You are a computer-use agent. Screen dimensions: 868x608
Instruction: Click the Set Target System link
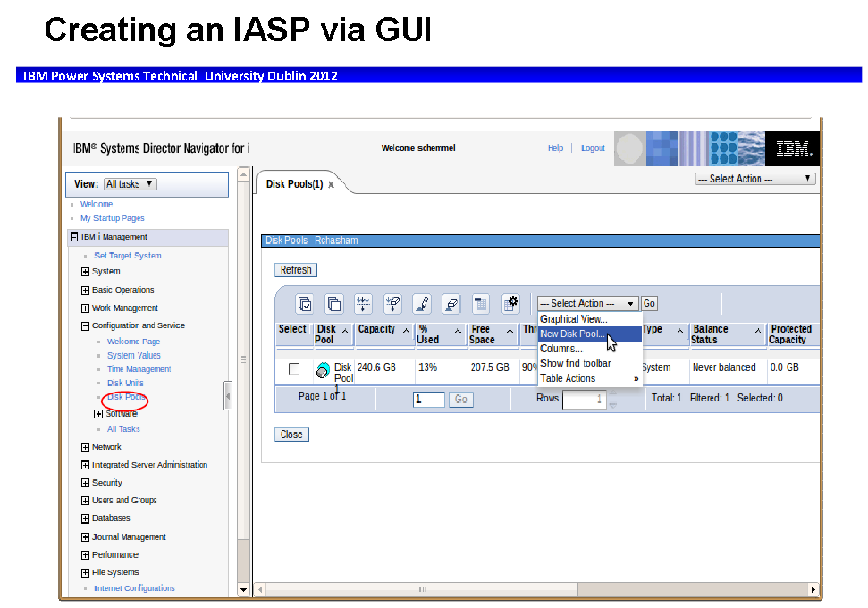[x=128, y=256]
